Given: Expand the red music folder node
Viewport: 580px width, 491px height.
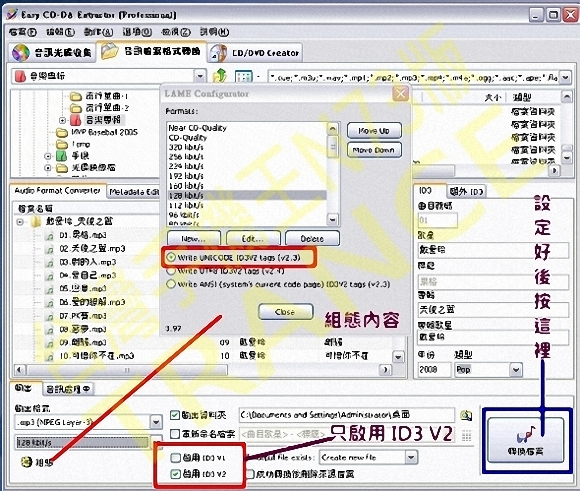Looking at the screenshot, I should click(x=63, y=120).
